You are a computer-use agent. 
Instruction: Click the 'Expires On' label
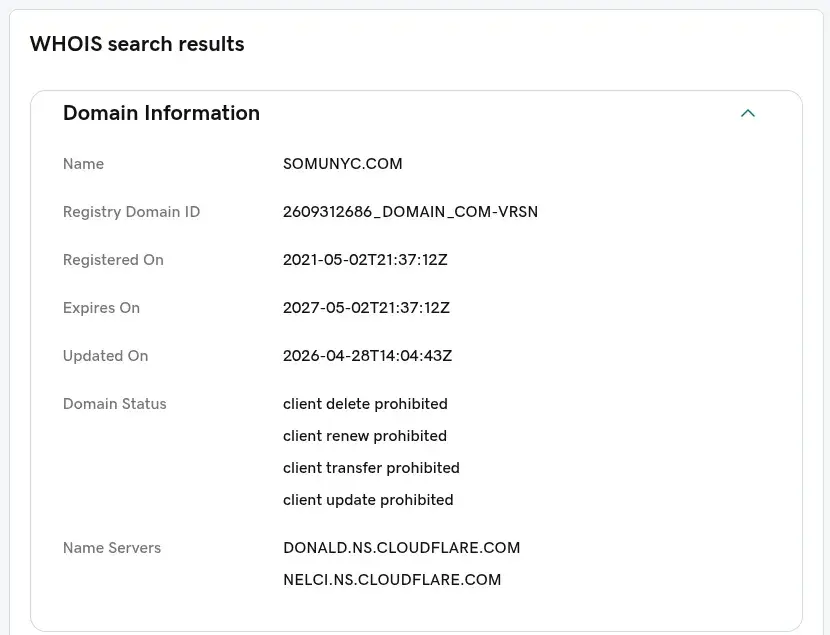(x=101, y=308)
